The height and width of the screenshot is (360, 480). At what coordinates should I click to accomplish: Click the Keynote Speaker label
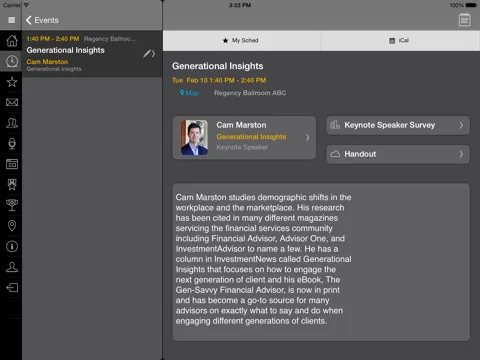(x=242, y=147)
